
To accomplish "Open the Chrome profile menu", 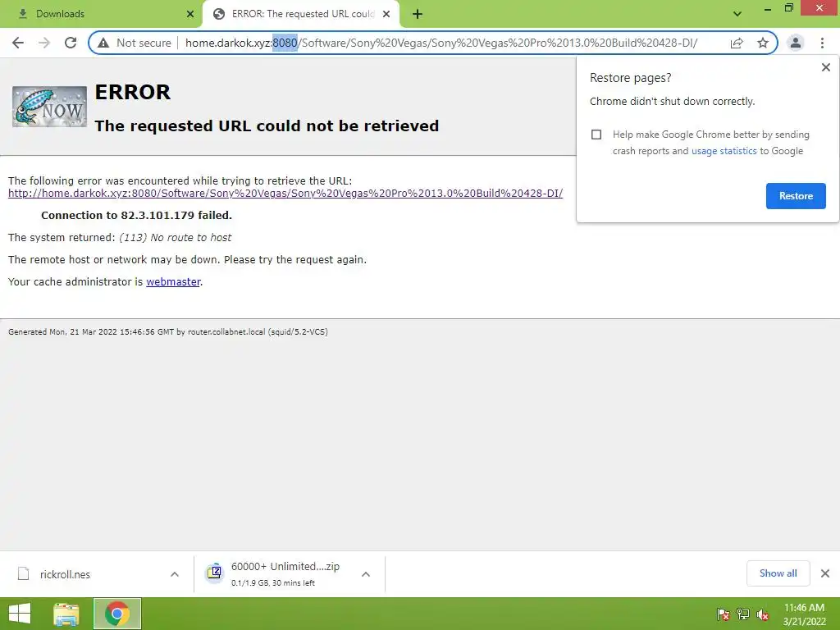I will (796, 43).
